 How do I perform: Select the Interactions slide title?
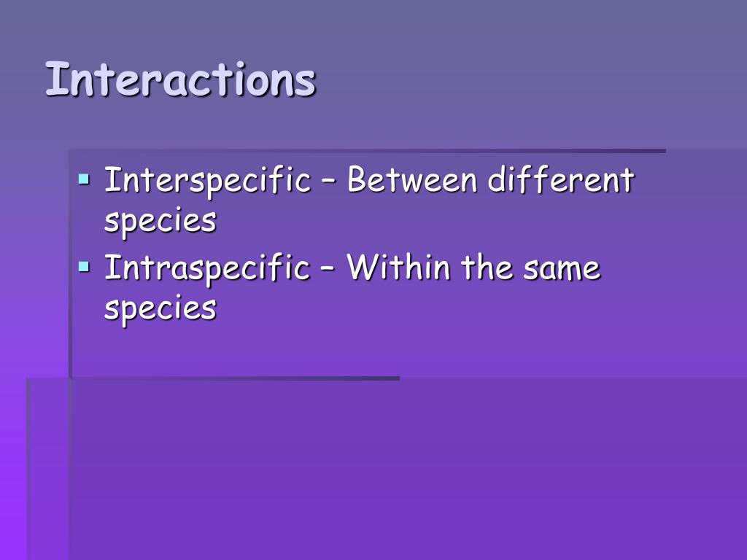point(181,79)
